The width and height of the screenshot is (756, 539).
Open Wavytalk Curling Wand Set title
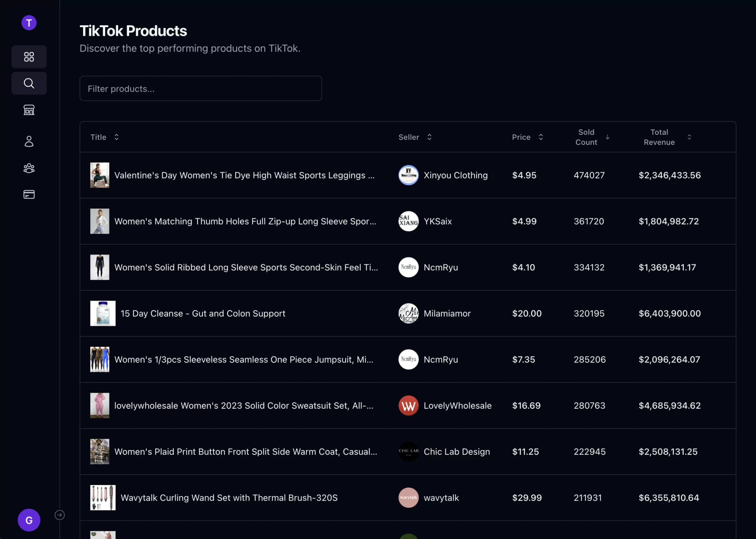pos(229,498)
